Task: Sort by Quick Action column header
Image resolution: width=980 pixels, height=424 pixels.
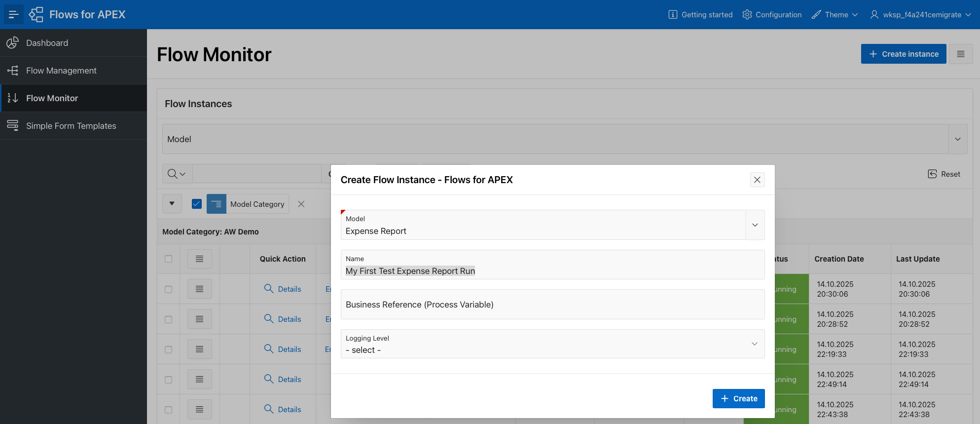Action: [283, 259]
